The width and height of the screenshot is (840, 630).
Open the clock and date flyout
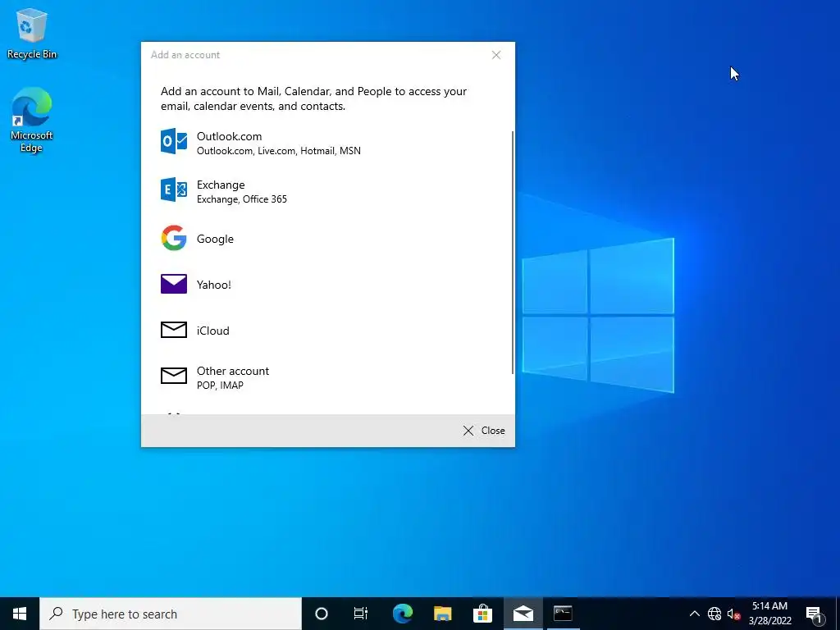[769, 614]
